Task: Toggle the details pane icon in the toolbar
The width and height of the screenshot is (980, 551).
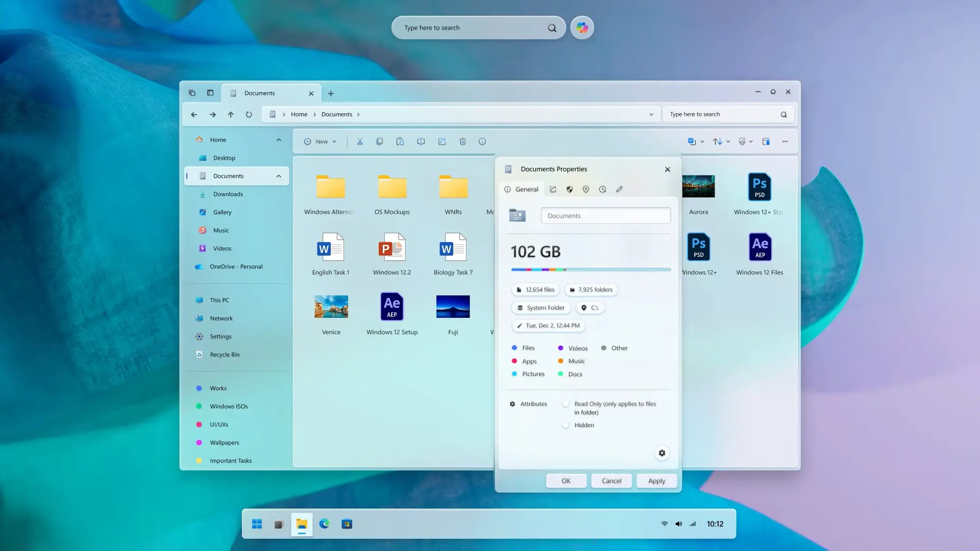Action: (766, 141)
